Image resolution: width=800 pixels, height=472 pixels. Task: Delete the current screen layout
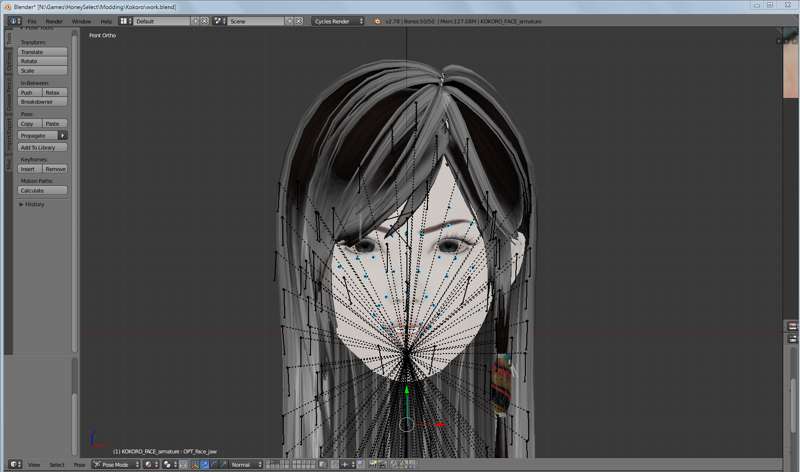(x=205, y=21)
